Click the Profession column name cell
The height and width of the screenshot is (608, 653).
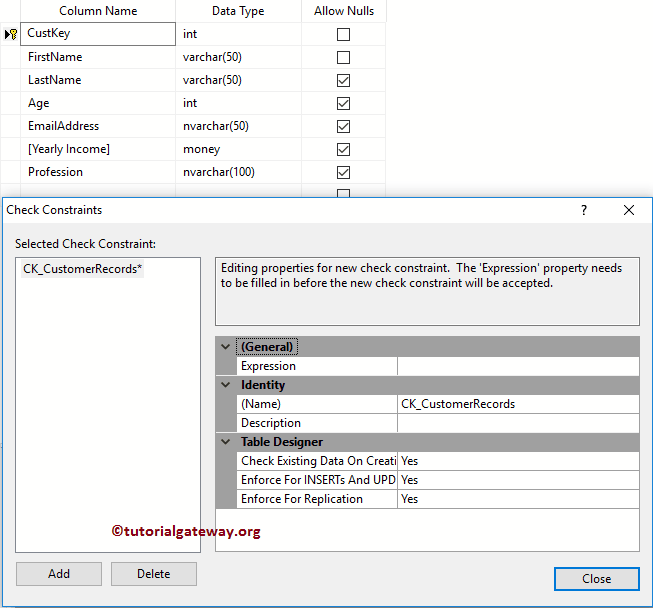98,172
